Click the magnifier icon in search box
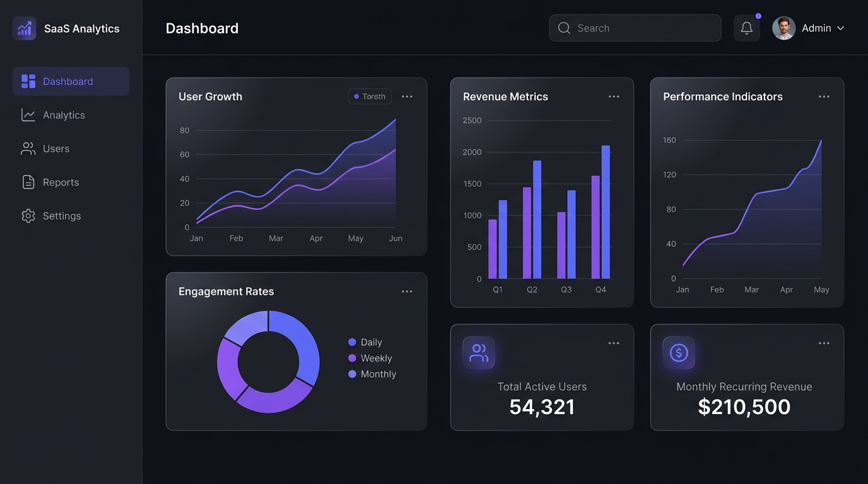 click(565, 28)
